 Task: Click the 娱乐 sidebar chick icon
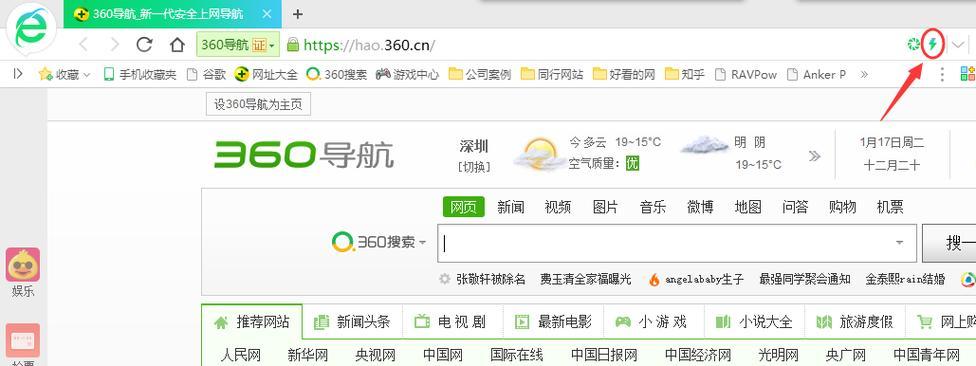point(23,265)
